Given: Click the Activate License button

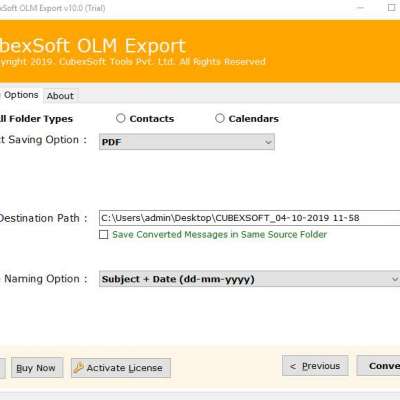Looking at the screenshot, I should point(121,368).
